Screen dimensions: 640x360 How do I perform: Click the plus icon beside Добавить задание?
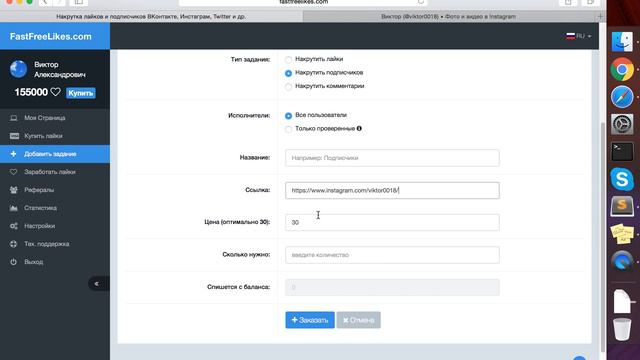coord(13,154)
